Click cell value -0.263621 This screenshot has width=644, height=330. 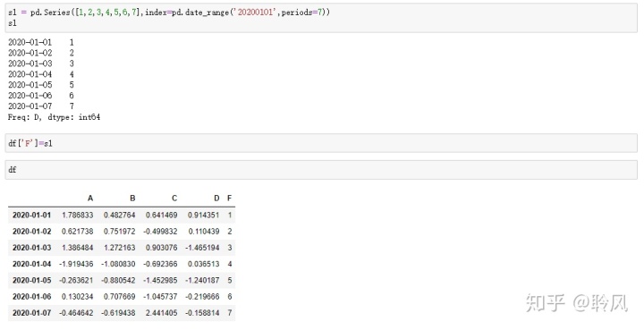click(x=76, y=280)
